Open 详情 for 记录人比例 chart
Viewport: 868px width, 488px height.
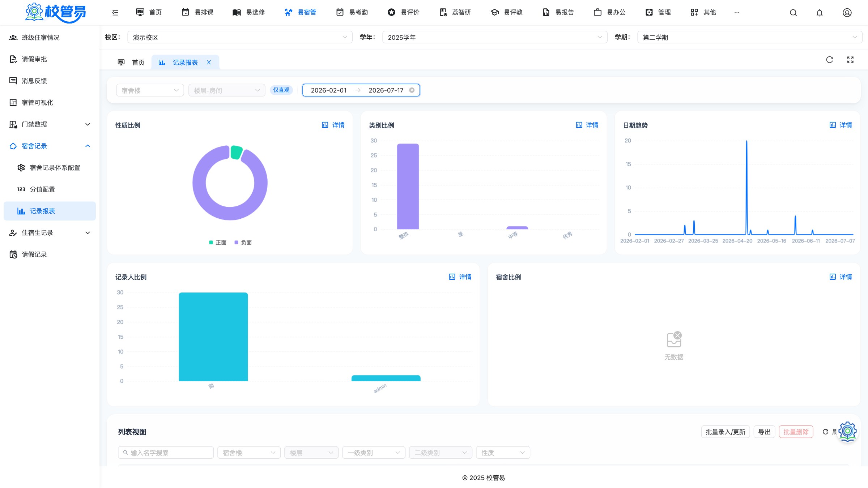pyautogui.click(x=460, y=277)
